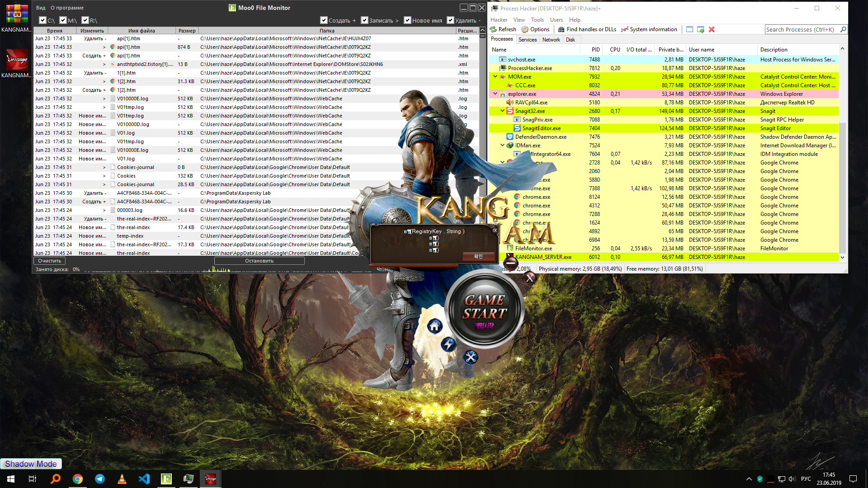Click the lightning bolt launcher icon
This screenshot has height=488, width=868.
point(448,344)
